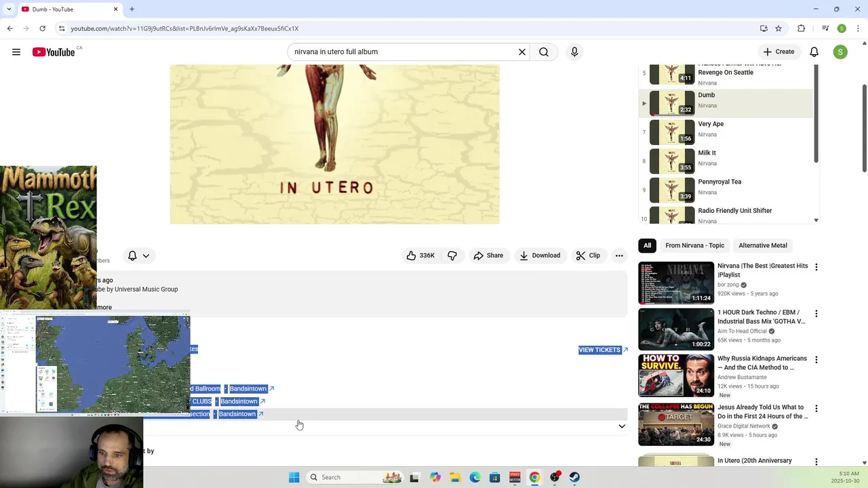The image size is (868, 488).
Task: Open OBS Studio from the taskbar
Action: (555, 477)
